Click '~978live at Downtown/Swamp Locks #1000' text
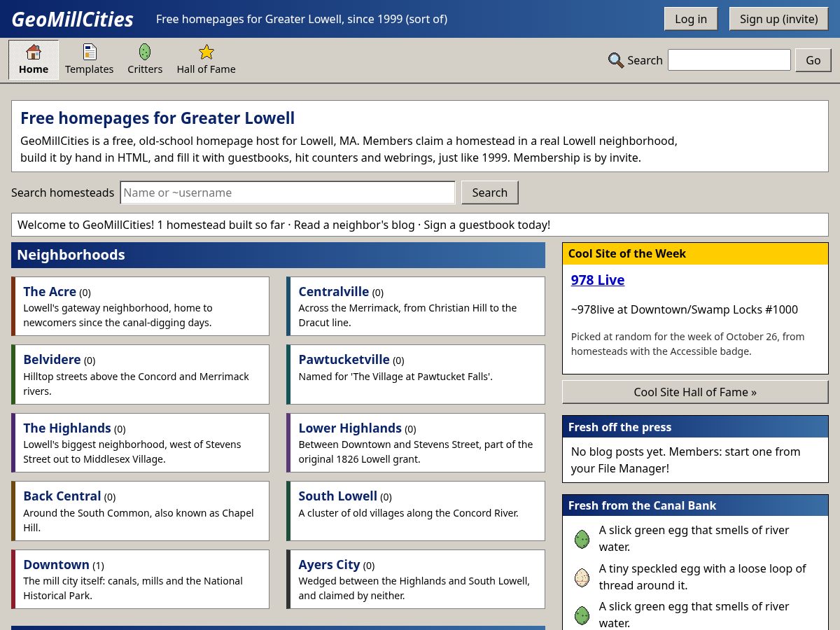Image resolution: width=840 pixels, height=630 pixels. [685, 309]
